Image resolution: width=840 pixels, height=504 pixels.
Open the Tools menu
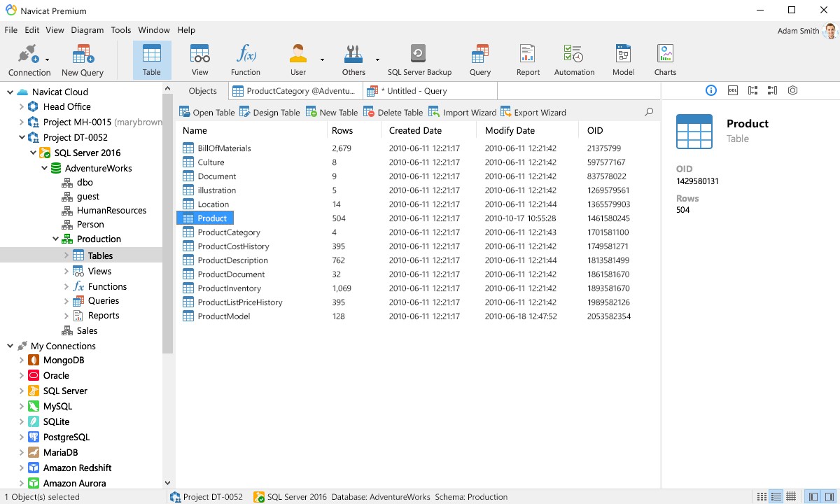click(x=121, y=30)
